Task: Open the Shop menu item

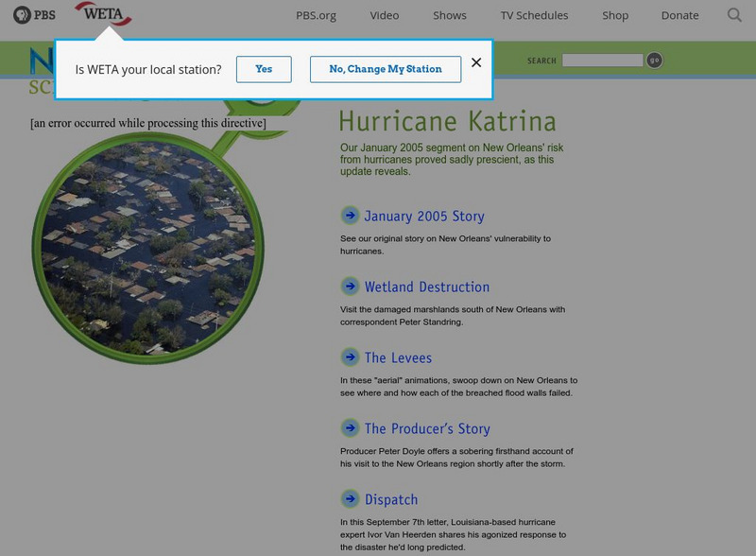Action: coord(615,15)
